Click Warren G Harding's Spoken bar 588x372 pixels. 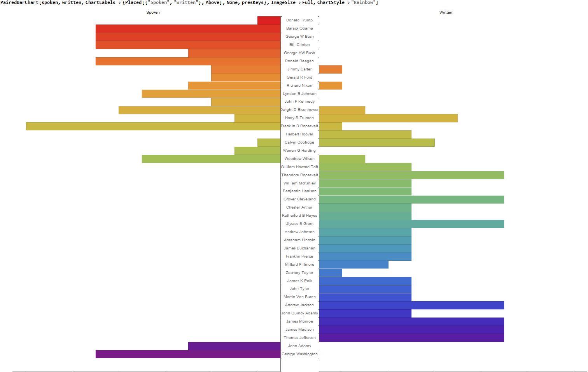pyautogui.click(x=257, y=151)
